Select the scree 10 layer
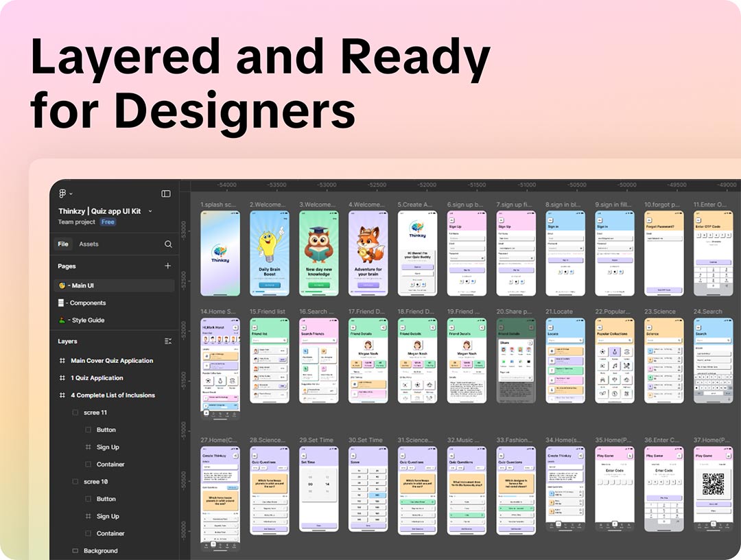Screen dimensions: 741x560 (95, 482)
